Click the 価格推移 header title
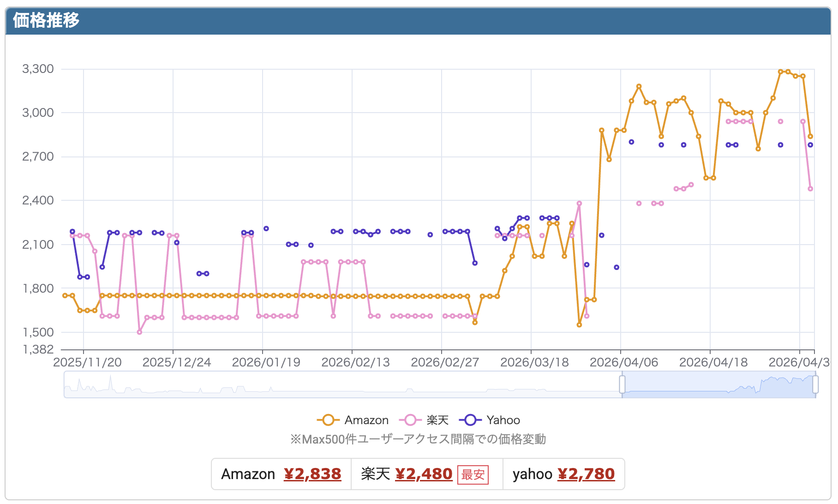838x504 pixels. click(x=46, y=20)
